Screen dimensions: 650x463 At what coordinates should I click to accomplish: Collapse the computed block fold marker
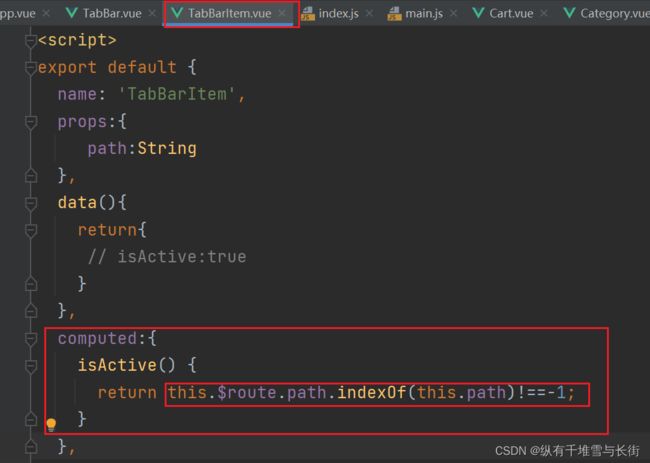(x=31, y=339)
